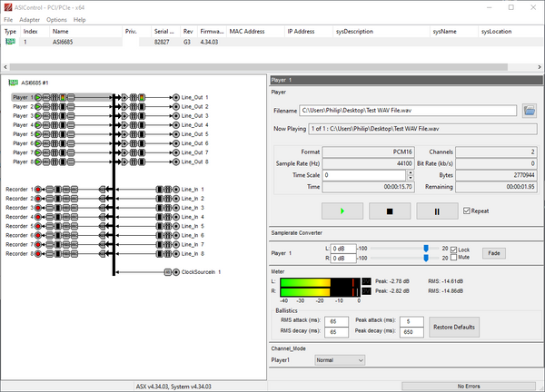Click the Line_In 1 round connector icon
545x392 pixels.
pos(176,190)
